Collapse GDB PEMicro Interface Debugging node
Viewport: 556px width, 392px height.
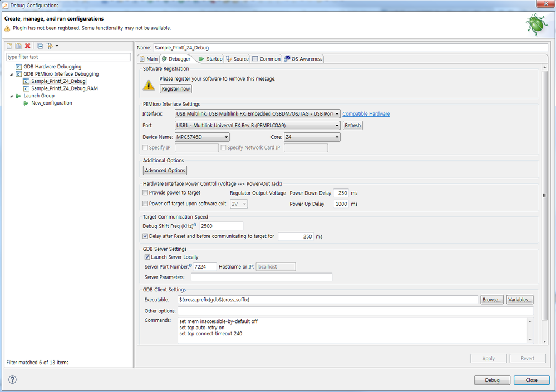click(x=11, y=75)
